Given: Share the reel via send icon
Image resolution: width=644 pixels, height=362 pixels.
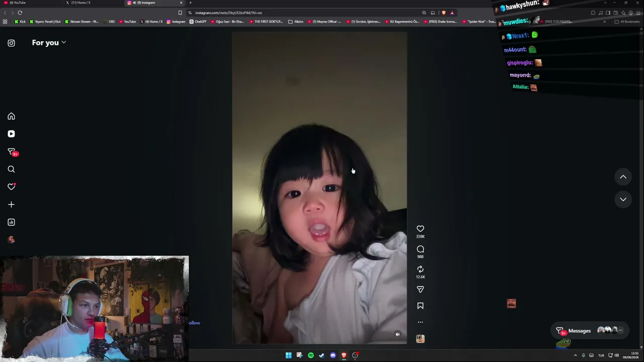Looking at the screenshot, I should click(420, 290).
